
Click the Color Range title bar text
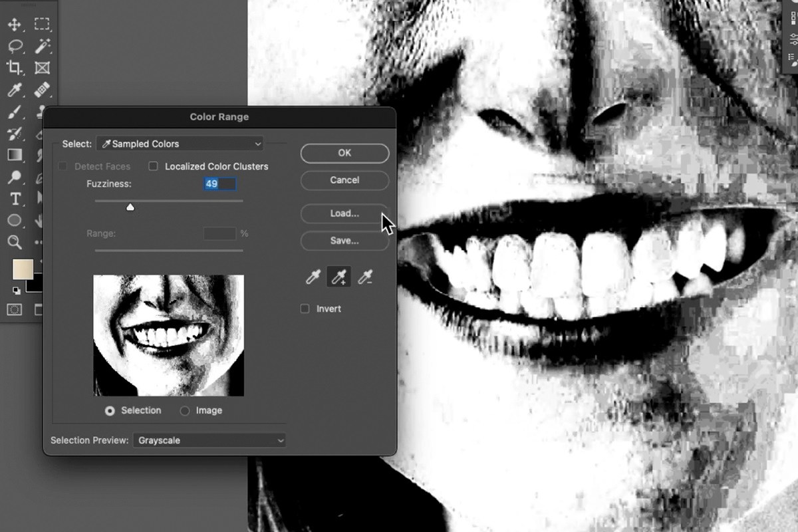pos(219,117)
